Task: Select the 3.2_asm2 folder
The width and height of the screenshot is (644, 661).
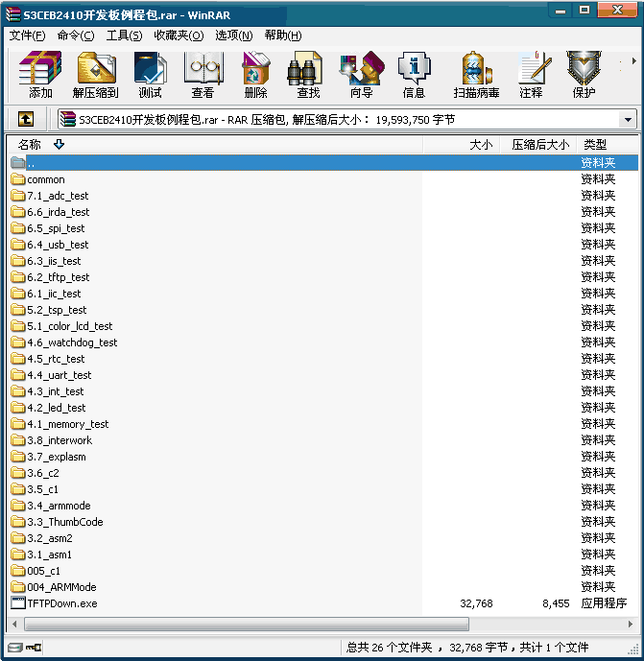Action: (42, 538)
